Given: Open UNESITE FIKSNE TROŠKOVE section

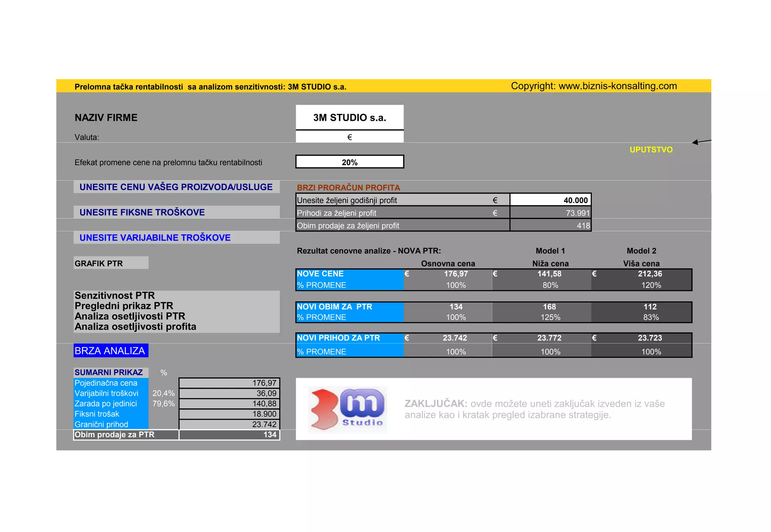Looking at the screenshot, I should 142,212.
